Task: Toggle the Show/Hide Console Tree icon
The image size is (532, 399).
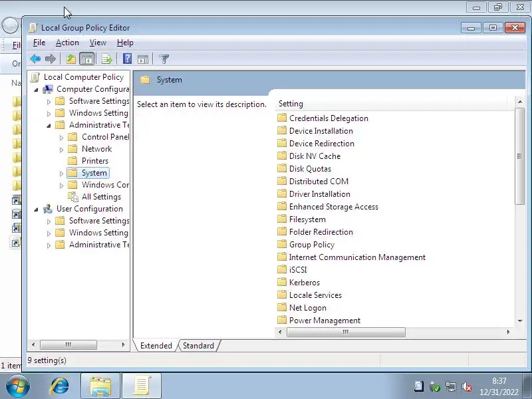Action: (87, 59)
